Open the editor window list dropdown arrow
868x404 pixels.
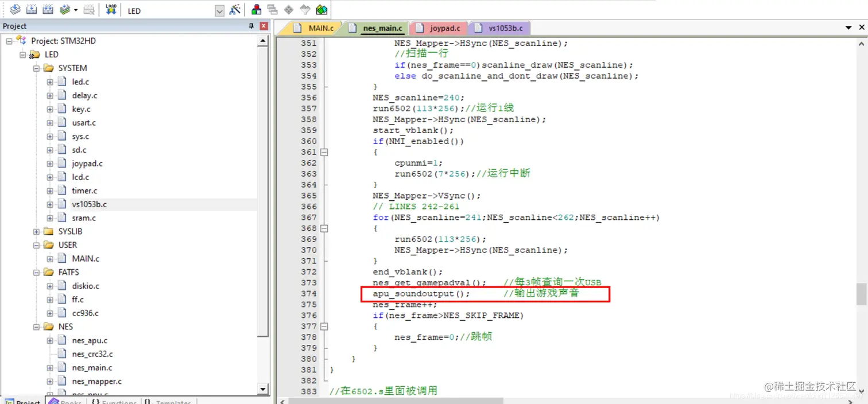coord(848,28)
